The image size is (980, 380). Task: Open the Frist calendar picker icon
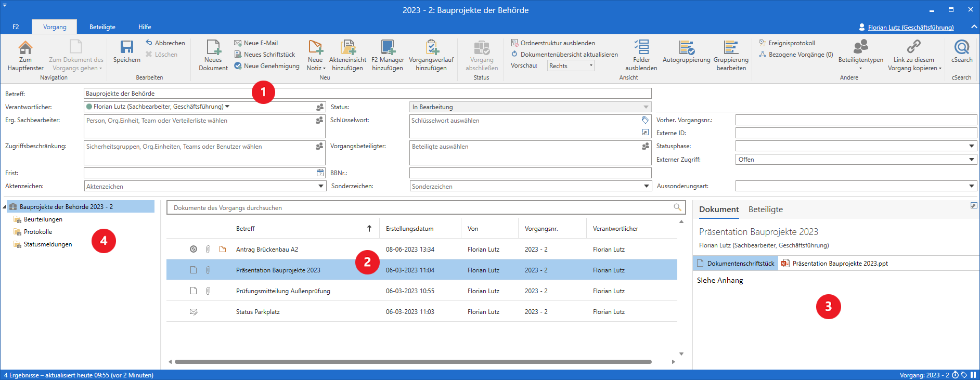tap(320, 173)
